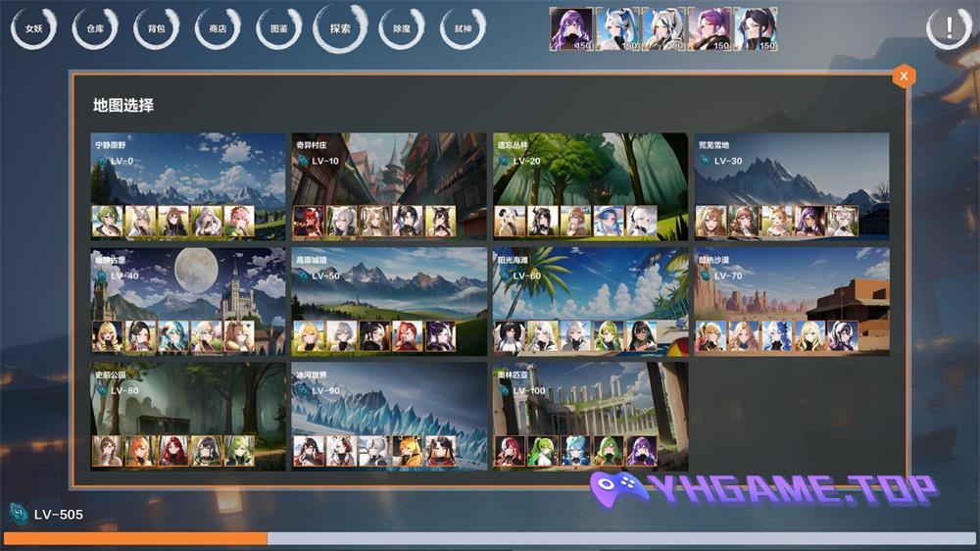980x551 pixels.
Task: Pick the 阳光海滩 LV-60 beach map
Action: [590, 284]
